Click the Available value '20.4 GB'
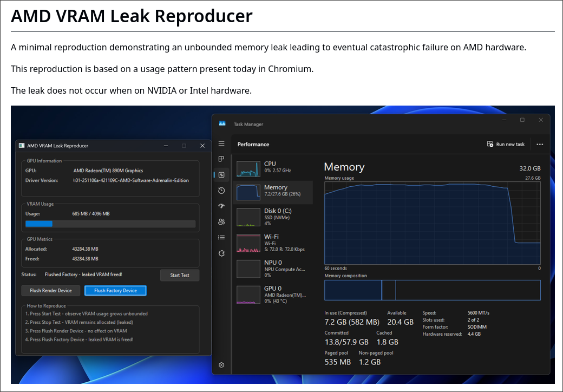This screenshot has height=392, width=563. pos(401,322)
